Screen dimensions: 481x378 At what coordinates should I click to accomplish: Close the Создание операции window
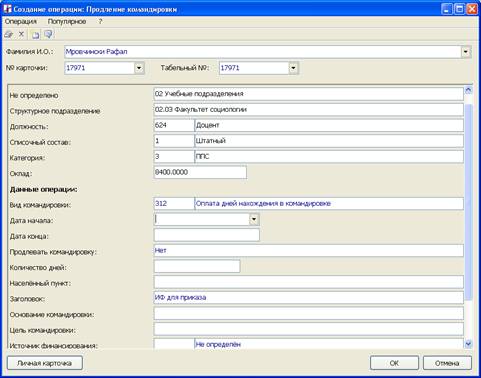point(472,9)
